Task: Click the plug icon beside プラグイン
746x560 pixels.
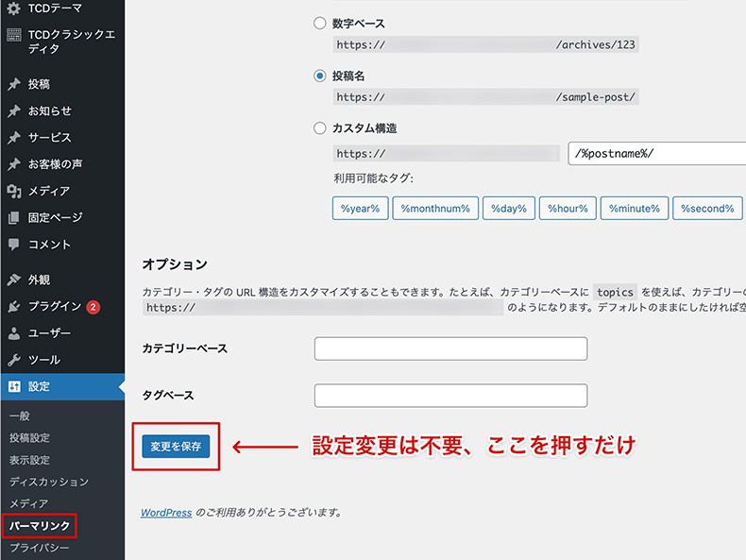Action: click(x=13, y=306)
